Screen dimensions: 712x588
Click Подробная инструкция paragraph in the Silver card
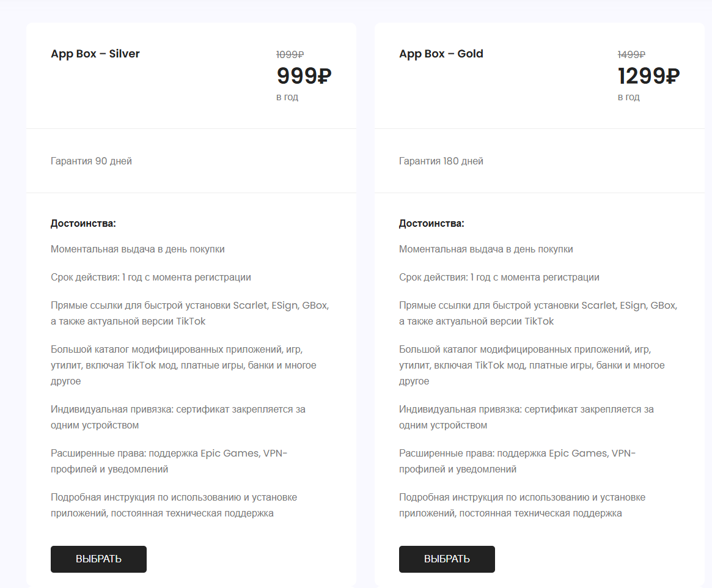(x=174, y=505)
